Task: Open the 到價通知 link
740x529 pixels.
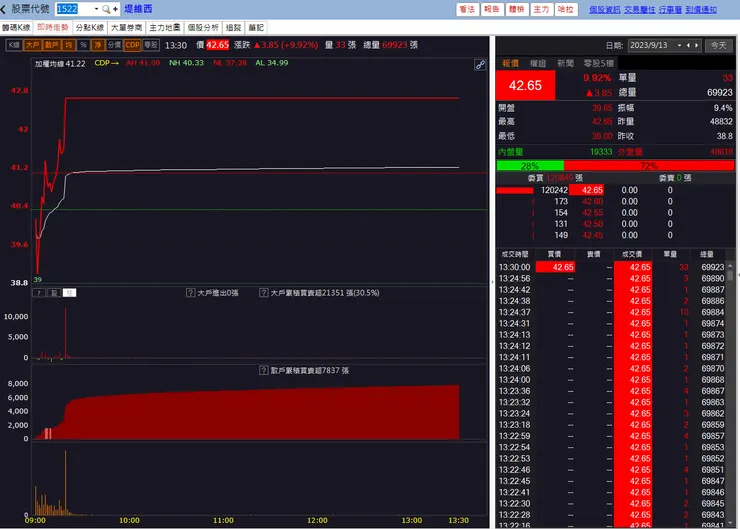Action: coord(701,9)
